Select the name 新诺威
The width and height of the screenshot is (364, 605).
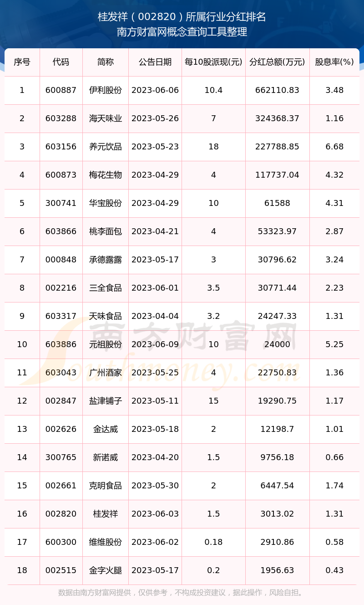(106, 457)
